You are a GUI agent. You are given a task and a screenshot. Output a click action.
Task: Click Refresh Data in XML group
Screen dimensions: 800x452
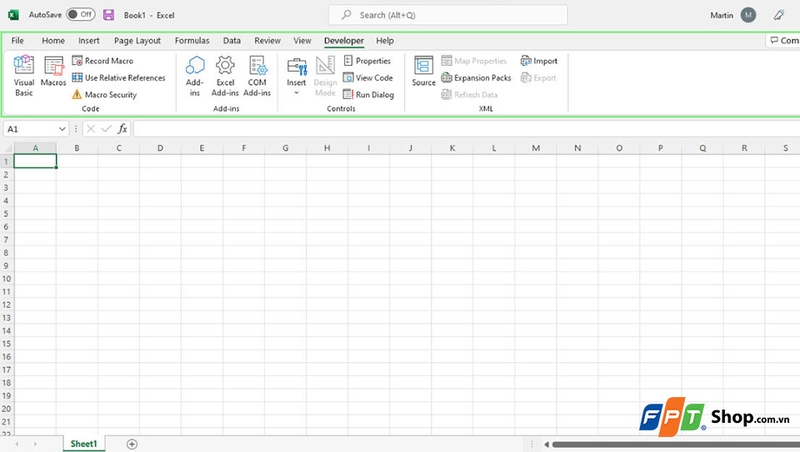469,94
